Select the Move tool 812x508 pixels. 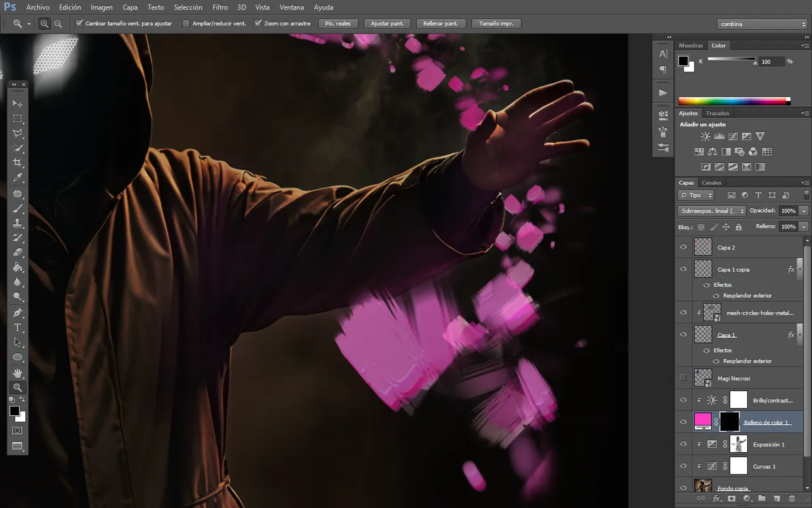coord(18,104)
